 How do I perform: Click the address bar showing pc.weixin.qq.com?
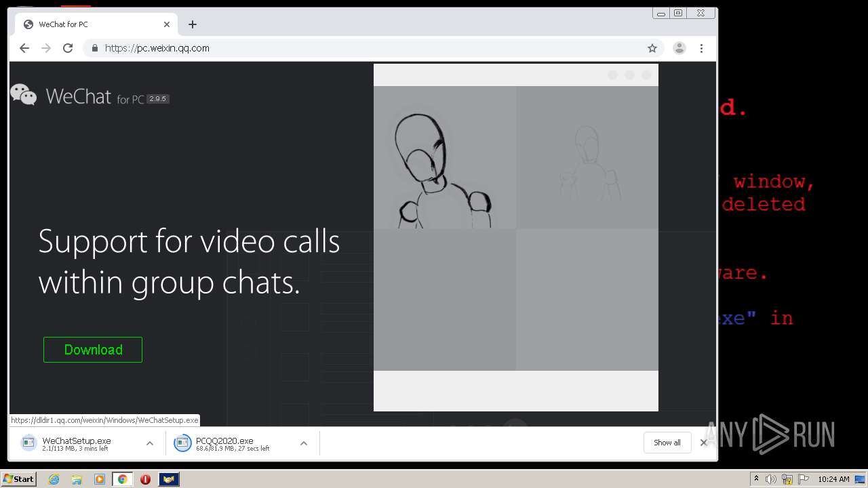click(x=373, y=48)
